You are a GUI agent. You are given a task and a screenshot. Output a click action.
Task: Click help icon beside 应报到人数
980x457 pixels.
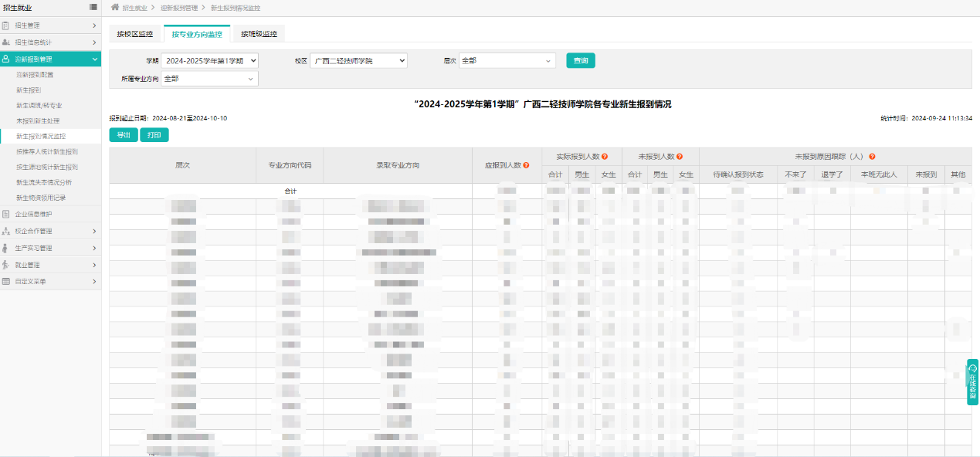pyautogui.click(x=526, y=165)
